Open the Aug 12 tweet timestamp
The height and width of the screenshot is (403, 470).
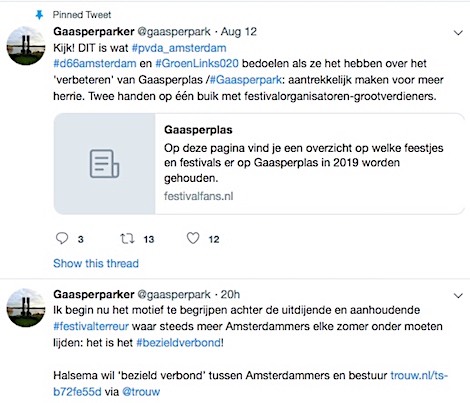pos(239,32)
